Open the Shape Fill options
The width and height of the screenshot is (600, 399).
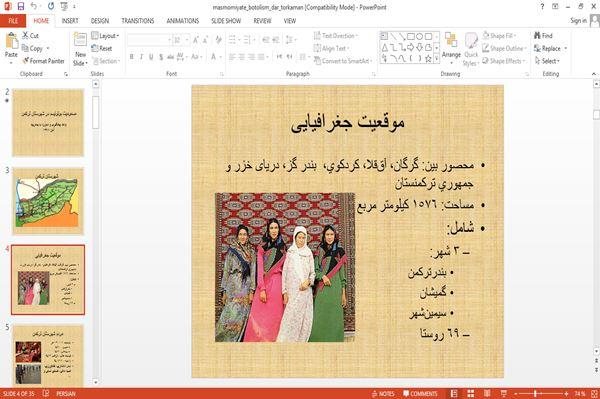pos(499,36)
